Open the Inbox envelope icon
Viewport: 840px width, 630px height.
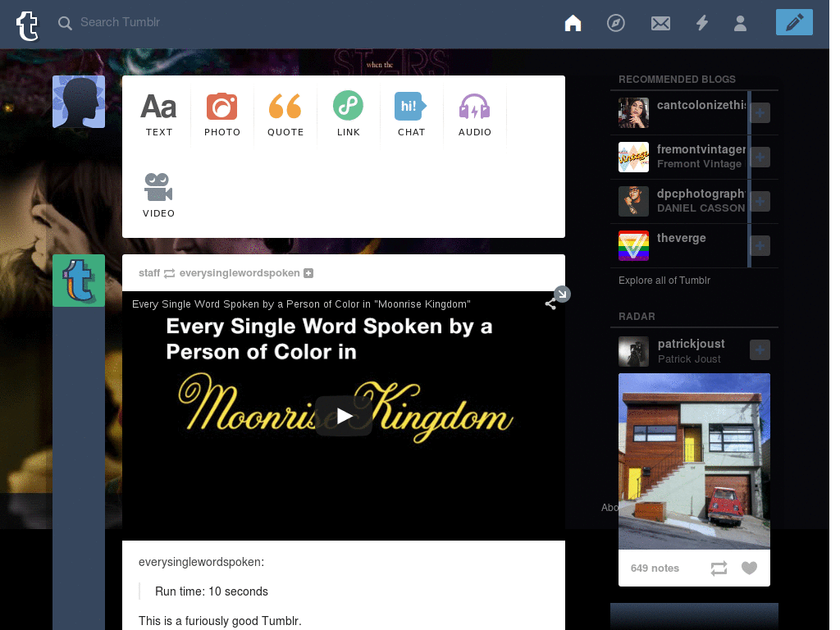pyautogui.click(x=660, y=23)
